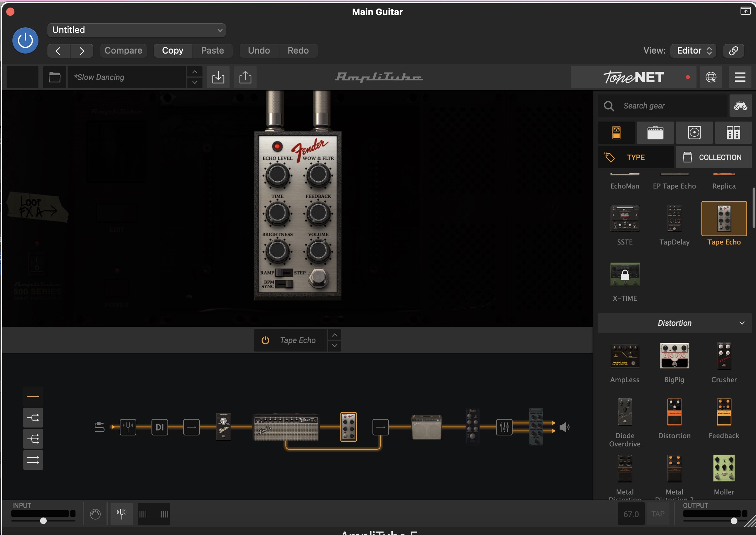Viewport: 756px width, 535px height.
Task: Click the Paste button
Action: coord(213,51)
